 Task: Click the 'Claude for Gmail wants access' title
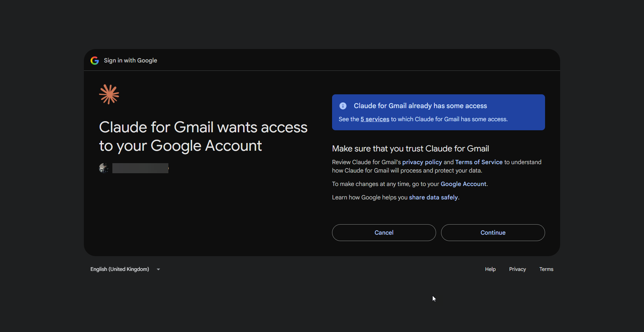203,137
